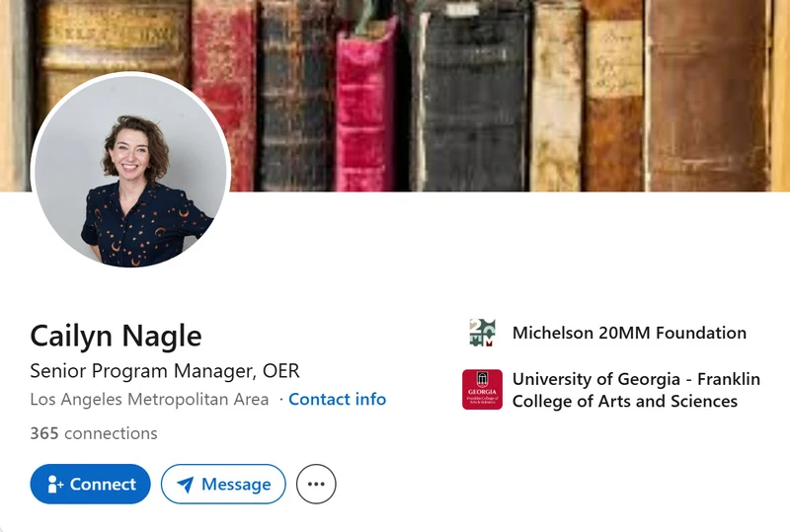Open the Contact info link
Image resolution: width=790 pixels, height=532 pixels.
tap(337, 399)
